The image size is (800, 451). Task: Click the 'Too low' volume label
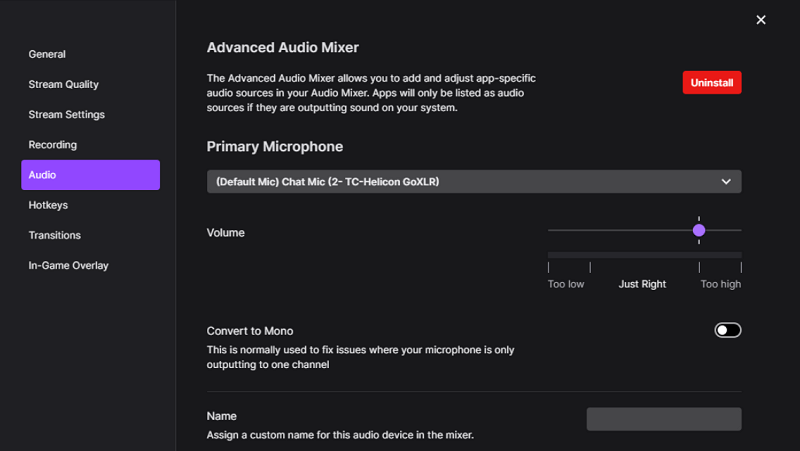click(566, 284)
